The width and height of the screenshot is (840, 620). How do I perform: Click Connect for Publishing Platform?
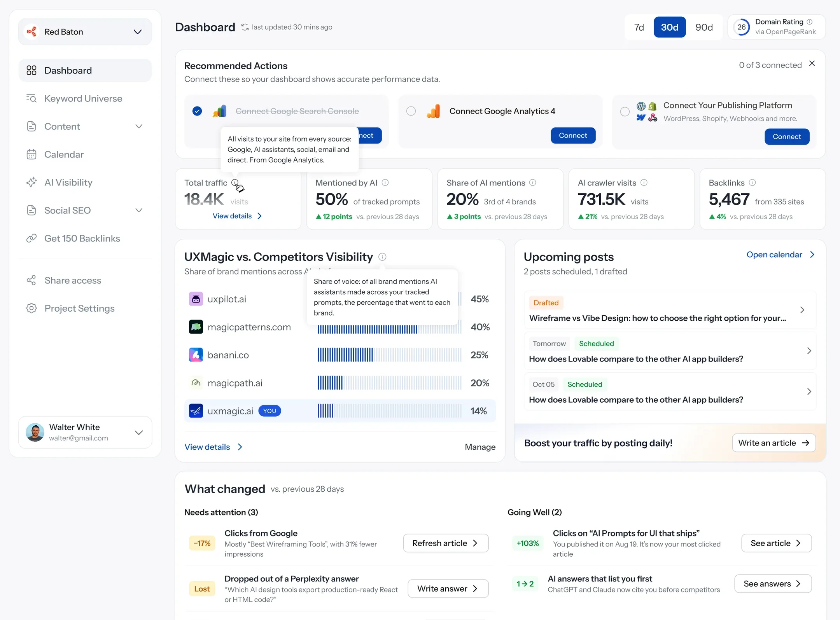[x=787, y=136]
